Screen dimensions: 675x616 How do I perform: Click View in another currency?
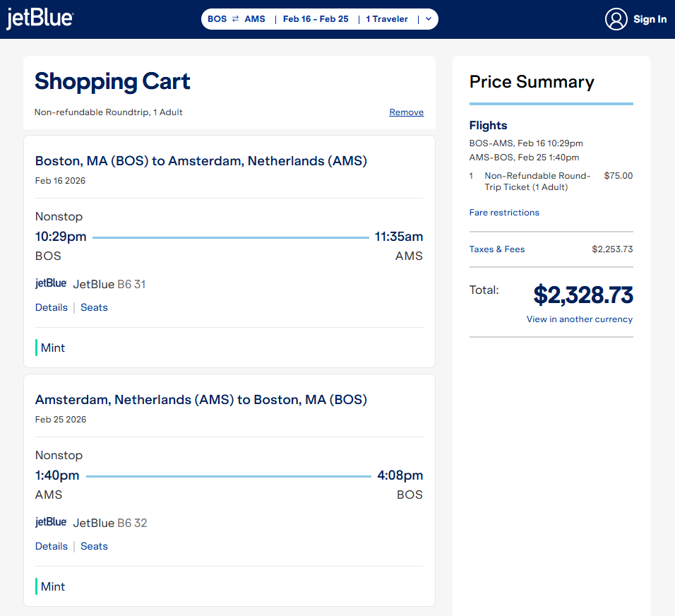click(x=580, y=319)
